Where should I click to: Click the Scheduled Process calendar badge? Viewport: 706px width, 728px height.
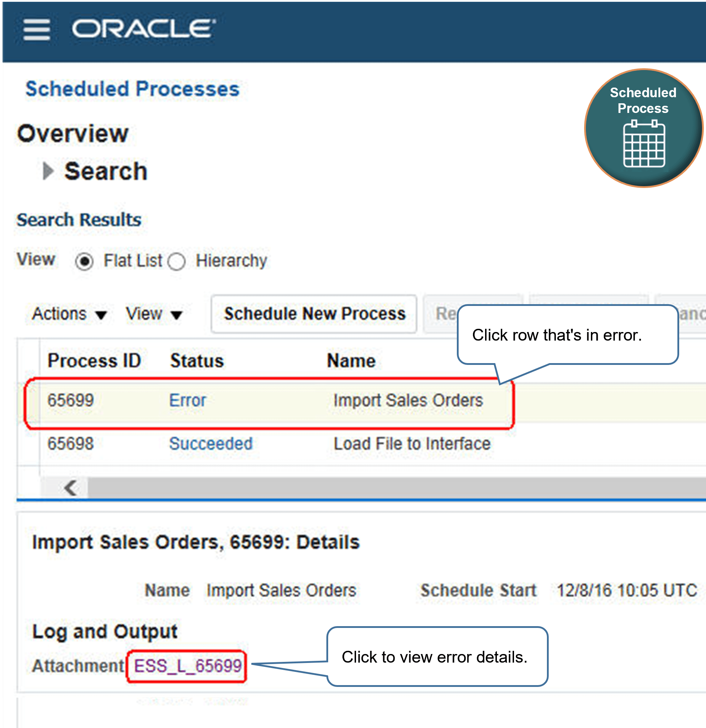643,128
